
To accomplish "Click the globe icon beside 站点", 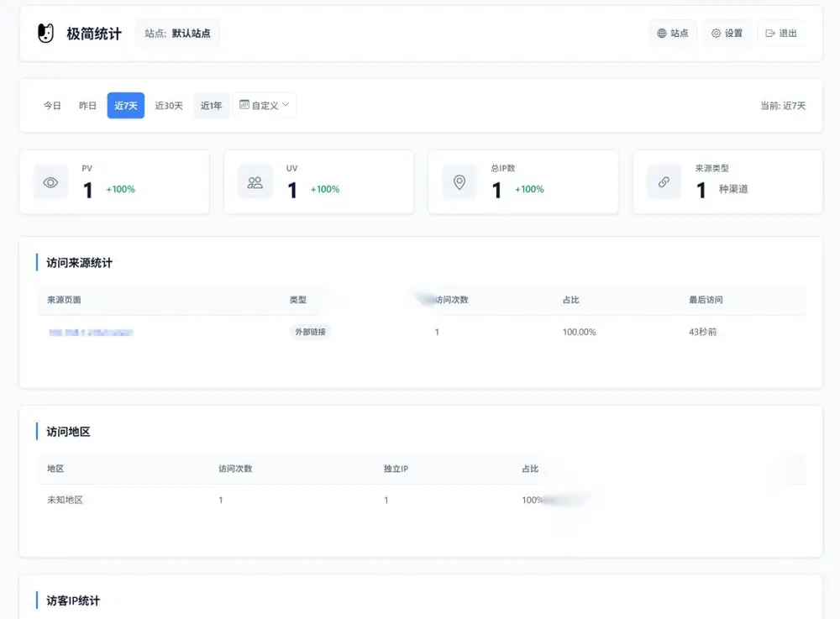I will [662, 34].
